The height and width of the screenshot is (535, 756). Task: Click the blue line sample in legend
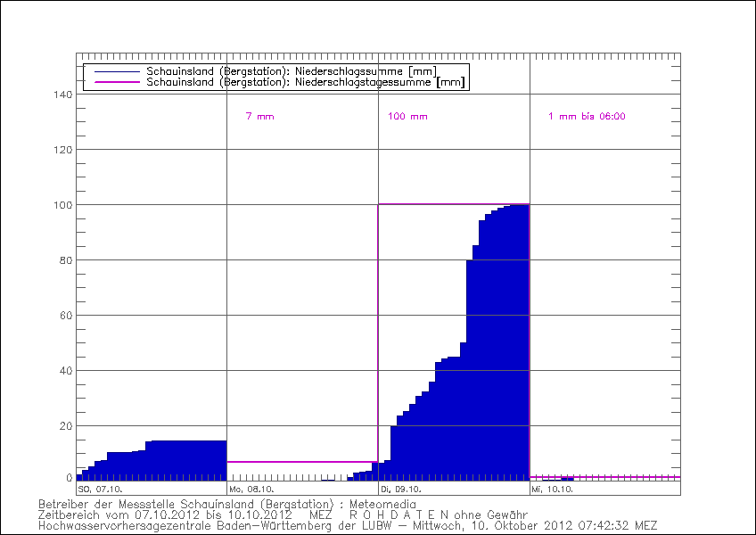click(x=115, y=70)
